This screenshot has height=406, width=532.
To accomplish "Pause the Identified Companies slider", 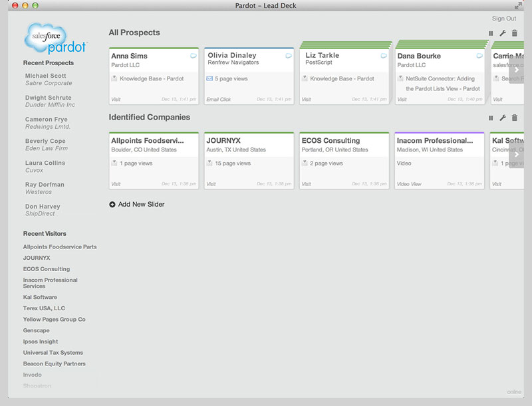I will pos(491,118).
